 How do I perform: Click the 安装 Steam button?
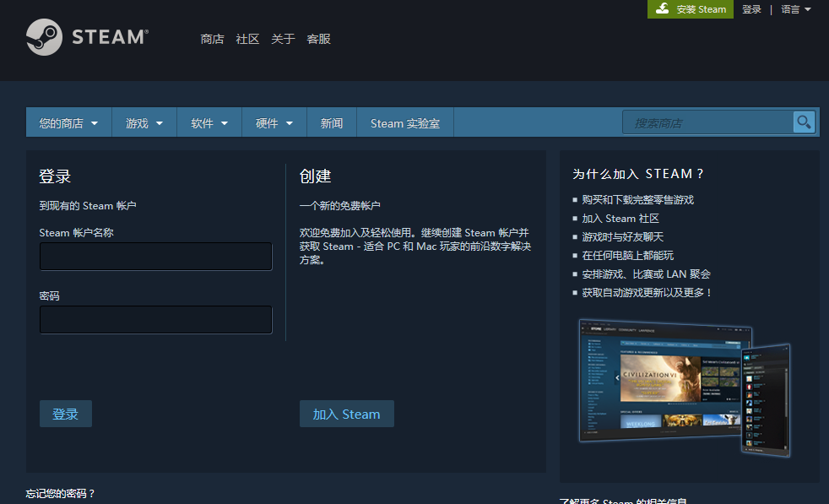click(x=691, y=9)
